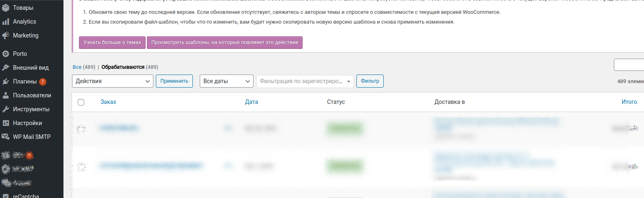
Task: Toggle the select-all orders checkbox
Action: coord(81,102)
